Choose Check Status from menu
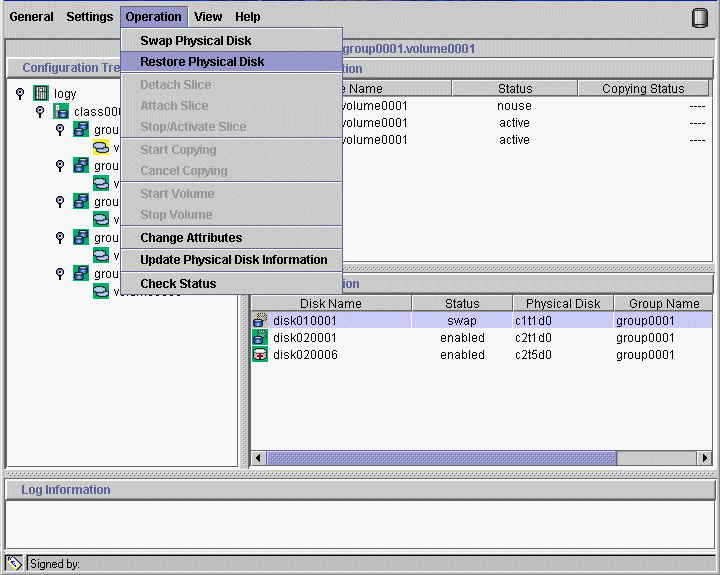 click(x=231, y=283)
